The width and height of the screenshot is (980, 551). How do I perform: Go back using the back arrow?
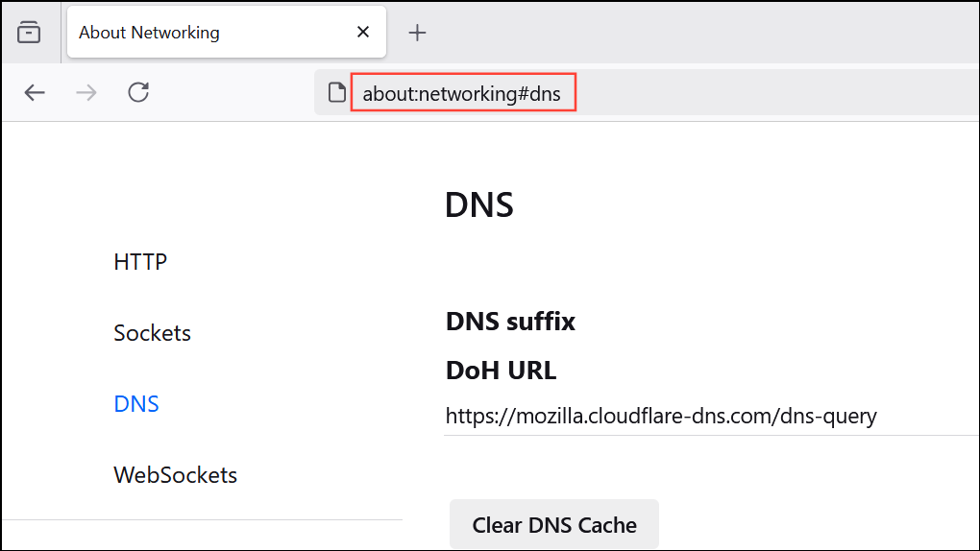pyautogui.click(x=35, y=92)
